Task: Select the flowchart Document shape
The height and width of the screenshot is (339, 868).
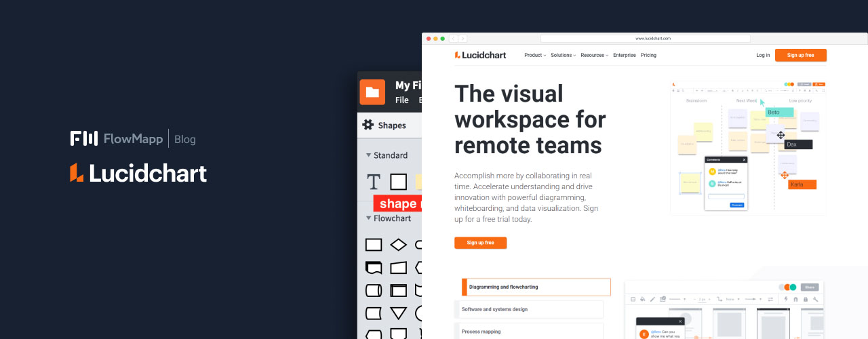Action: click(374, 268)
